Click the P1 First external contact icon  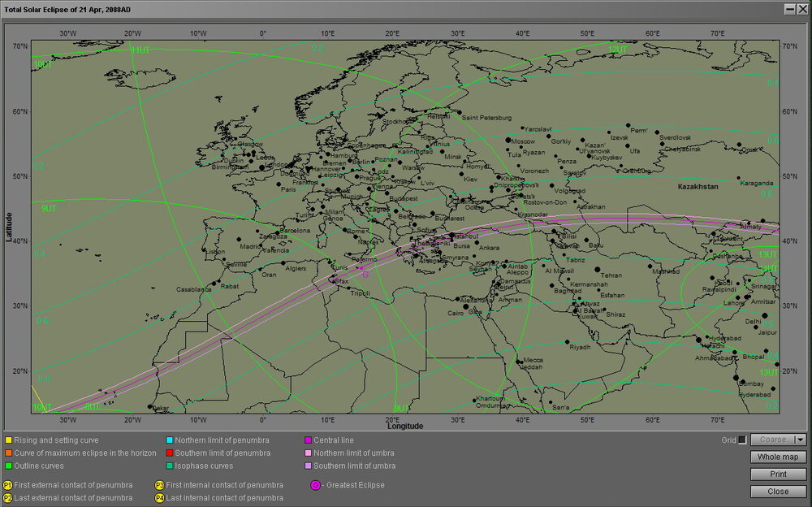(8, 485)
